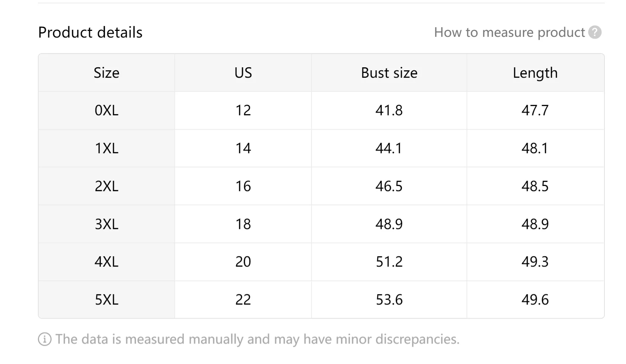Choose the 4XL size cell
626x364 pixels.
pos(107,262)
